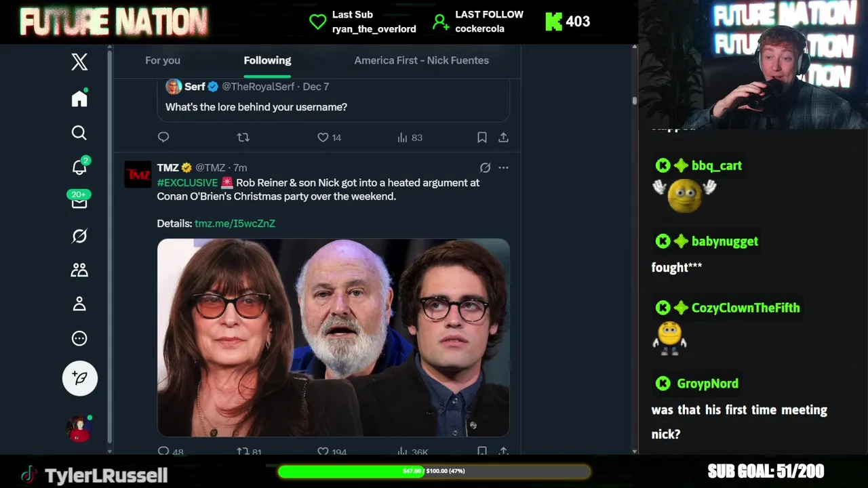Screen dimensions: 868x488
Task: Click the compose Post feather button
Action: pyautogui.click(x=80, y=378)
